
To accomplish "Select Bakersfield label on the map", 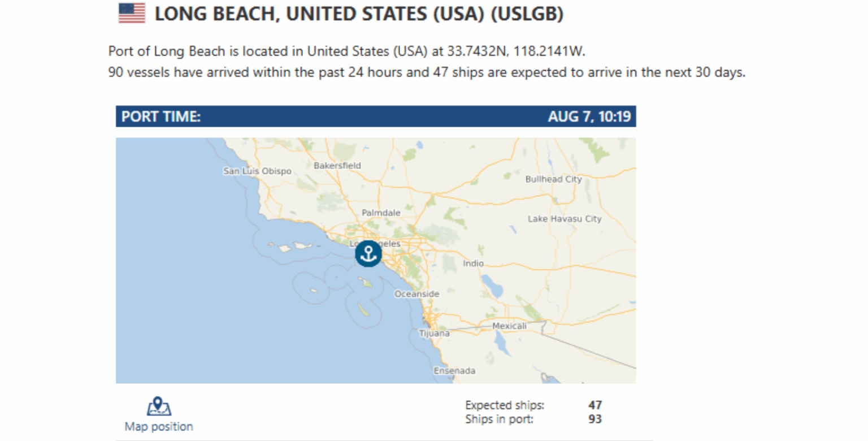I will click(x=337, y=166).
